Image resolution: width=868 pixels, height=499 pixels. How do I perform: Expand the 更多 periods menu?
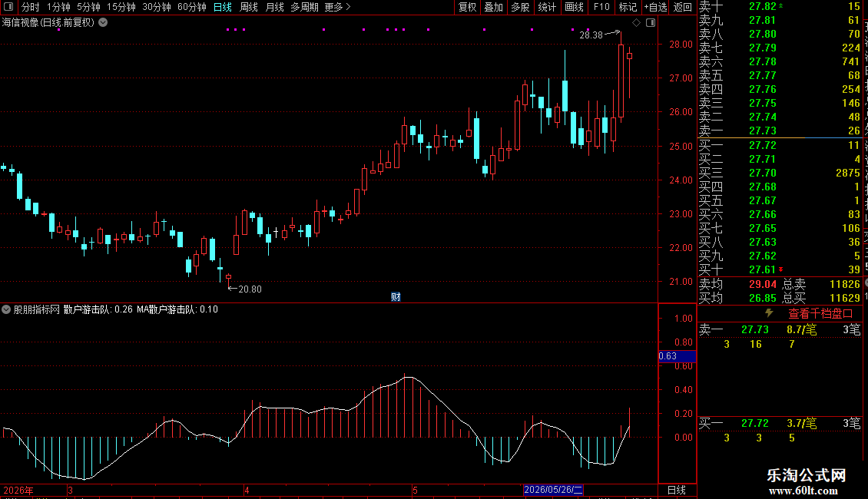337,7
